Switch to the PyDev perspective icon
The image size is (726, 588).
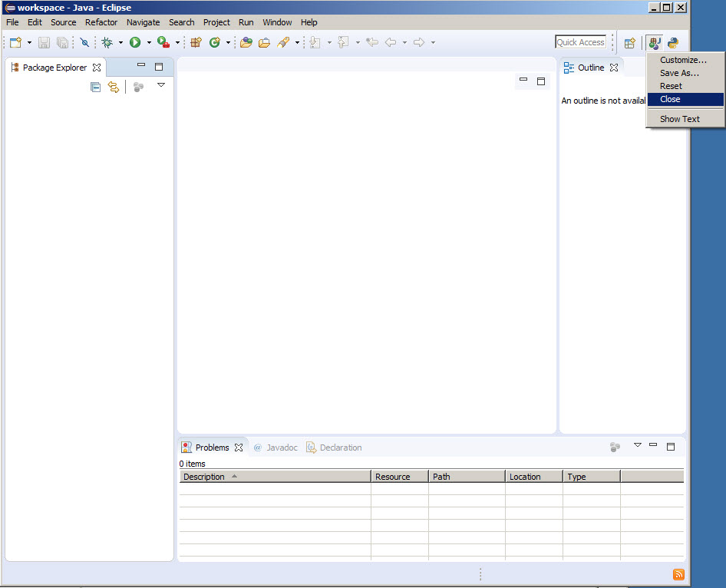click(x=673, y=43)
